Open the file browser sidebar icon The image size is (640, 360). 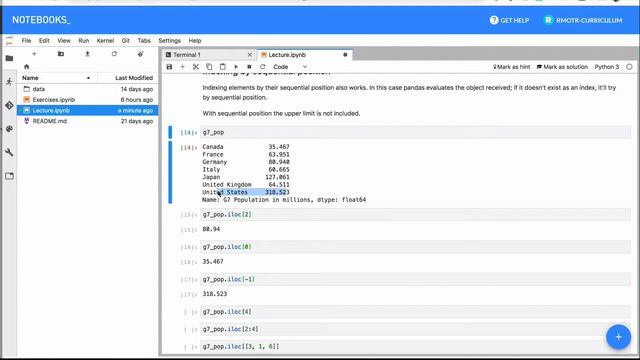pyautogui.click(x=9, y=58)
